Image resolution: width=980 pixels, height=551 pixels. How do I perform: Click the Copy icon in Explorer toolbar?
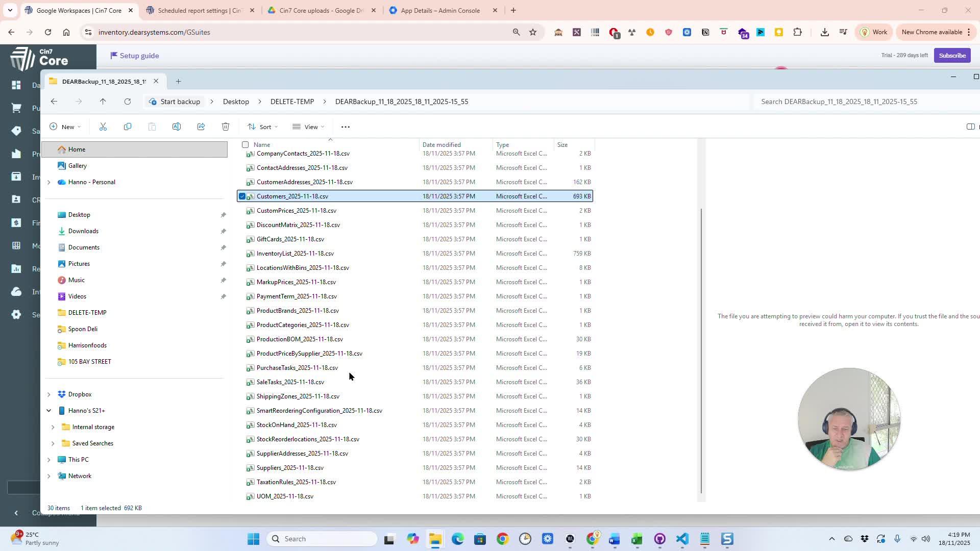pos(128,127)
